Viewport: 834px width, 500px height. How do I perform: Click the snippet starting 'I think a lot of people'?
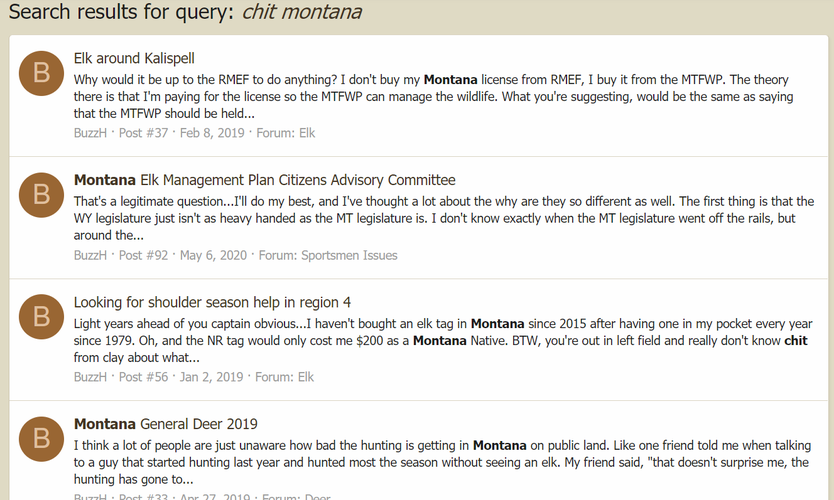(x=443, y=462)
